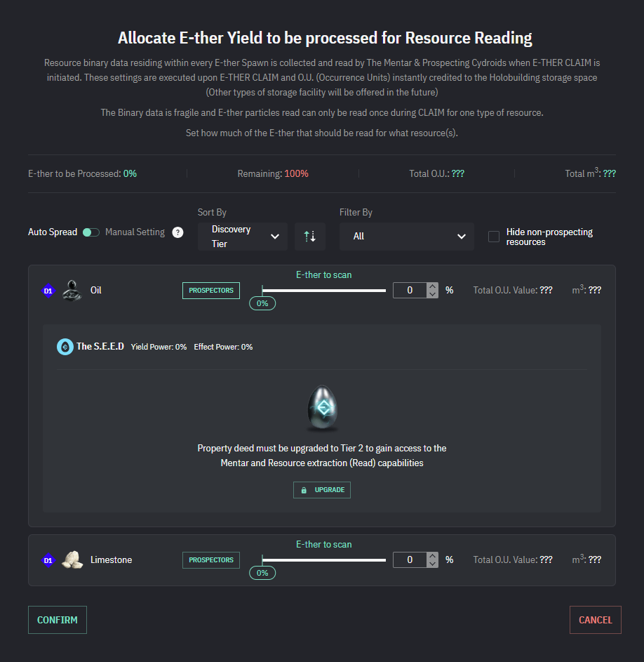Click Prospectors button for Oil
The height and width of the screenshot is (662, 644).
[211, 290]
